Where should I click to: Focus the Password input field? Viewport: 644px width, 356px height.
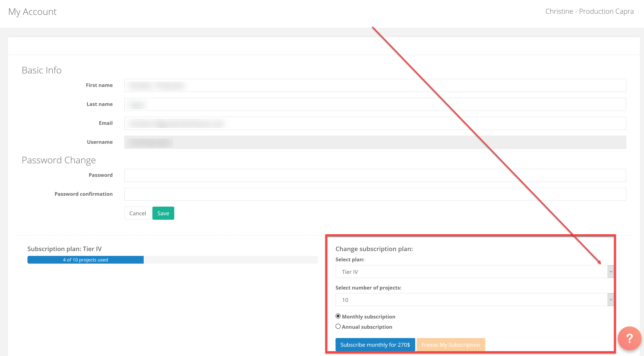pos(375,175)
